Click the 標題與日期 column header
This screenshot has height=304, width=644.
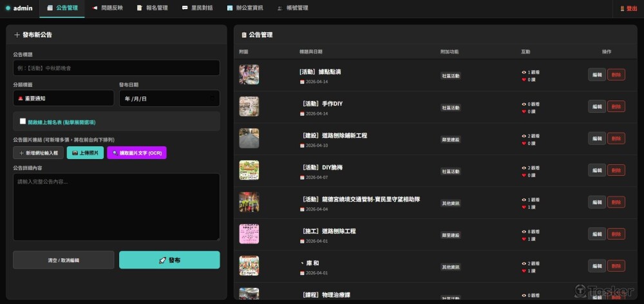[x=311, y=52]
